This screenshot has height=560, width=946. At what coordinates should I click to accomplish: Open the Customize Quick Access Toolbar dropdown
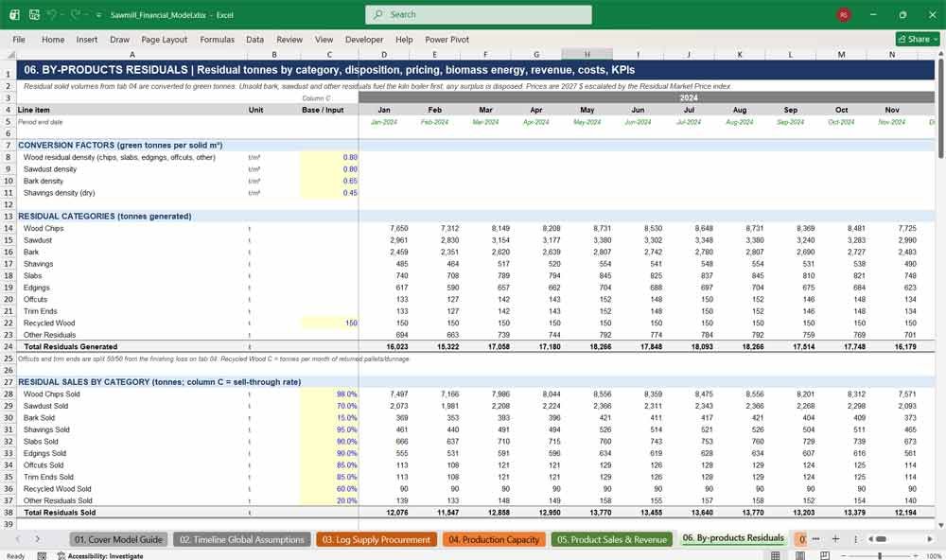[x=98, y=15]
